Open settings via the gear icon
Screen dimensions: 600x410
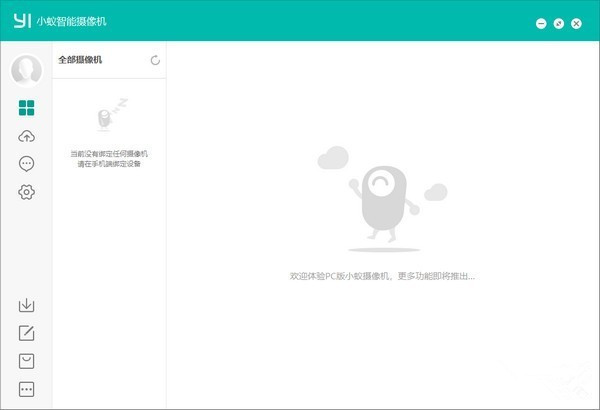(x=26, y=192)
